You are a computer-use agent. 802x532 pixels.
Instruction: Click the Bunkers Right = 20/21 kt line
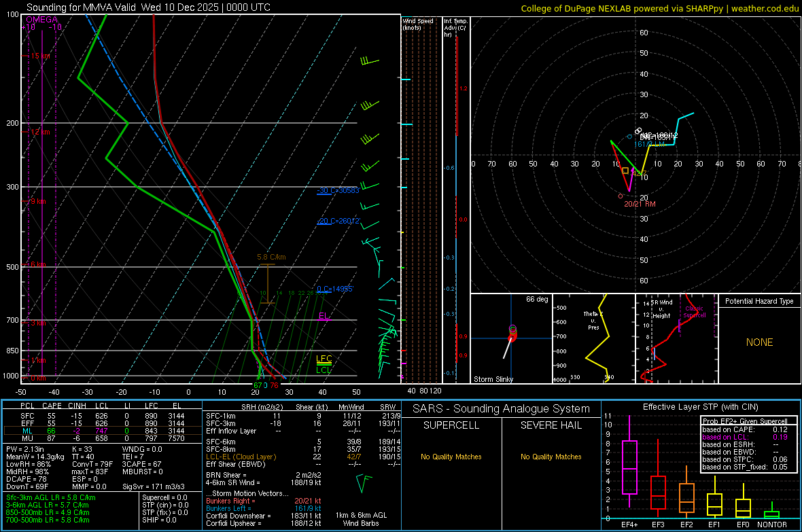tap(264, 501)
